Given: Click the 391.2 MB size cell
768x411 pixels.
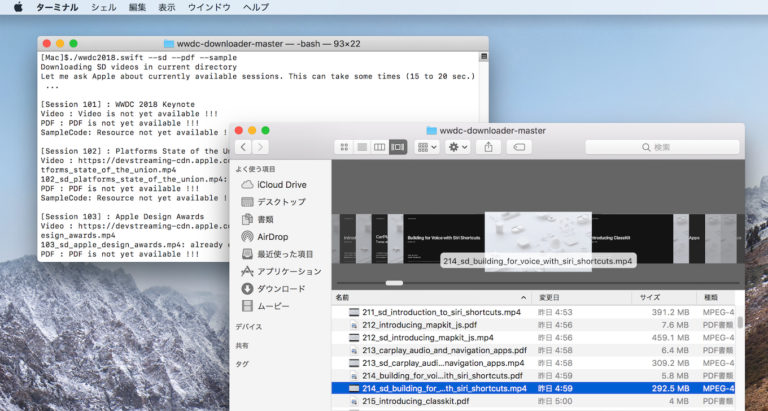Looking at the screenshot, I should click(670, 312).
